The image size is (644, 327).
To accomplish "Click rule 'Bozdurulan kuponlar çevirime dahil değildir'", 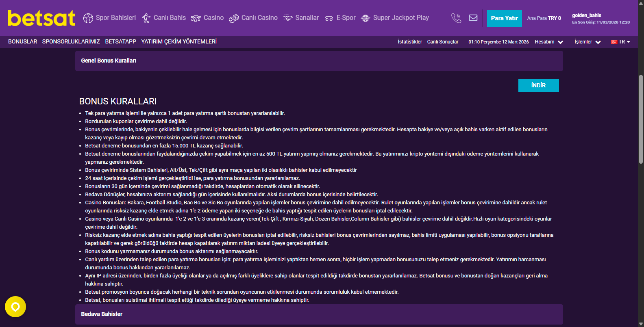I will pos(136,121).
